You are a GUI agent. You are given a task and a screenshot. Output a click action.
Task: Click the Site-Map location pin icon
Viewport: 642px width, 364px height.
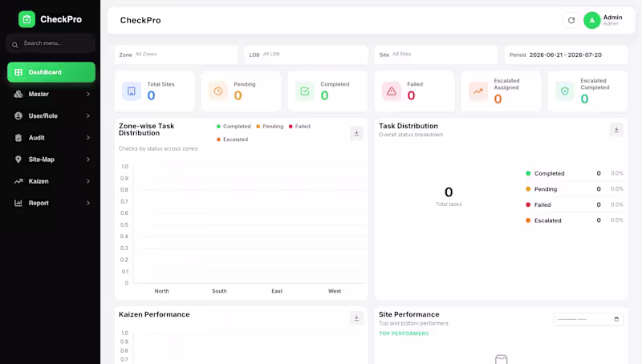pyautogui.click(x=18, y=160)
